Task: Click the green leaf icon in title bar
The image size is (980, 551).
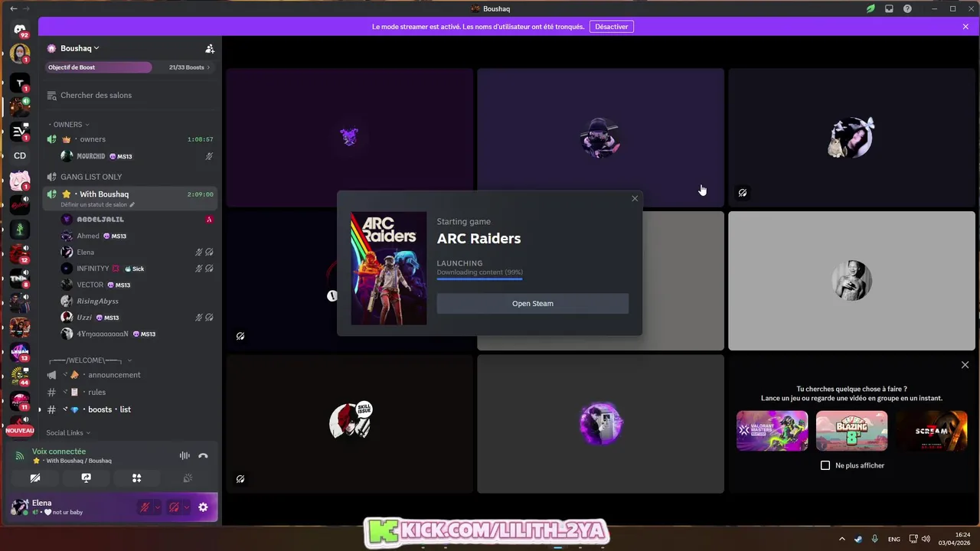Action: [871, 8]
